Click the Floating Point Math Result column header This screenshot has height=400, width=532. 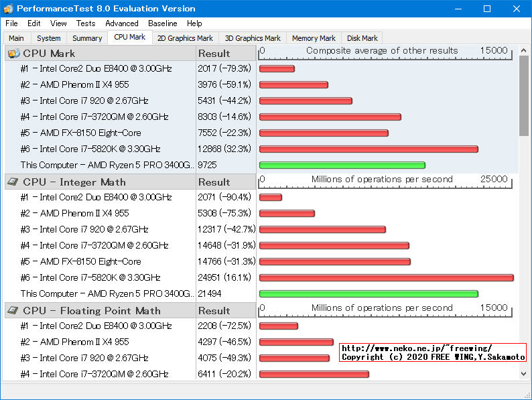coord(226,310)
